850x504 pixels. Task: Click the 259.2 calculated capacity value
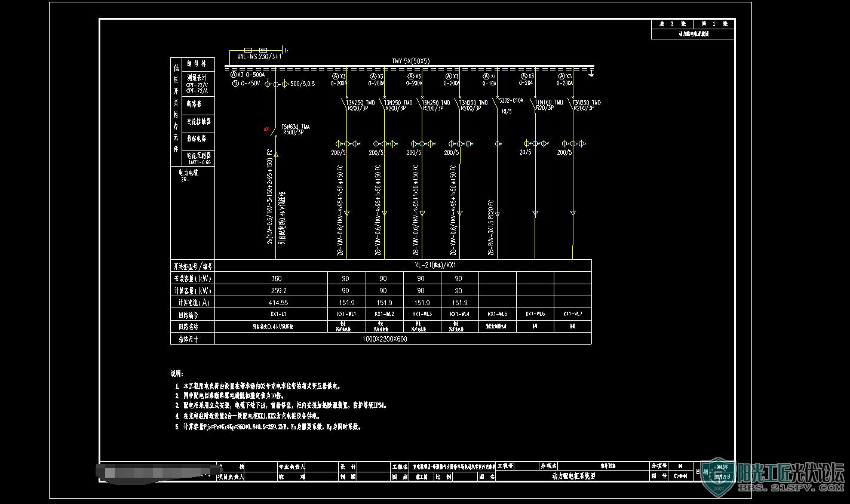tap(278, 291)
